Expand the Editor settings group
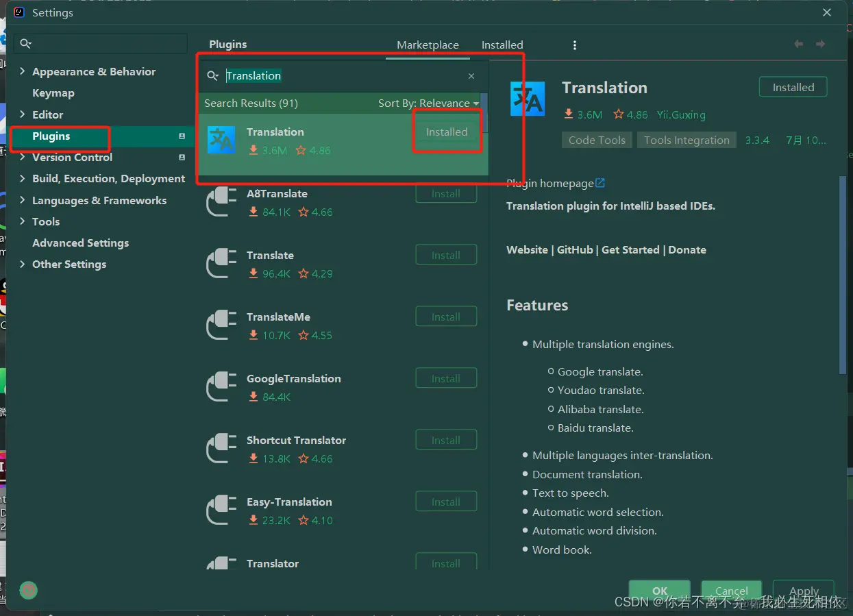This screenshot has width=853, height=616. coord(23,114)
